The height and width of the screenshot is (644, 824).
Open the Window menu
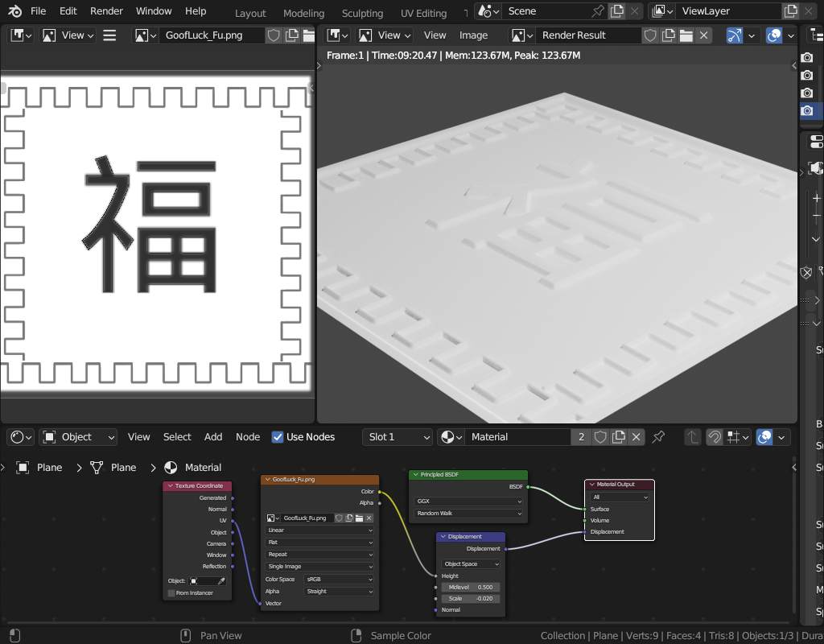click(x=154, y=10)
